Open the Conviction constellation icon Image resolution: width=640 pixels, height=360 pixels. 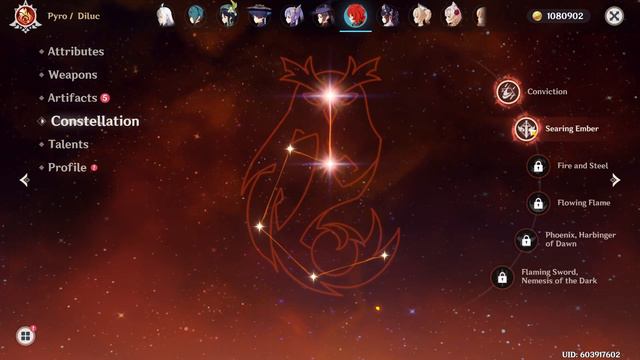[x=508, y=91]
